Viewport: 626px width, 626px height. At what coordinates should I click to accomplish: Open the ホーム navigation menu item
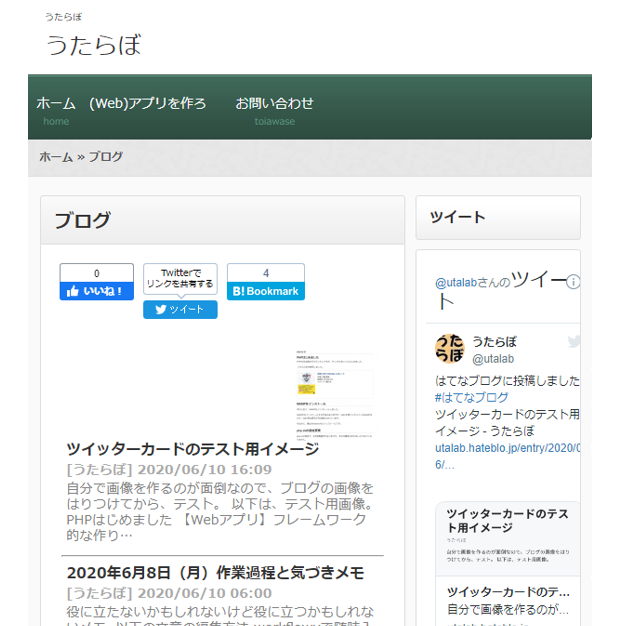click(x=56, y=103)
